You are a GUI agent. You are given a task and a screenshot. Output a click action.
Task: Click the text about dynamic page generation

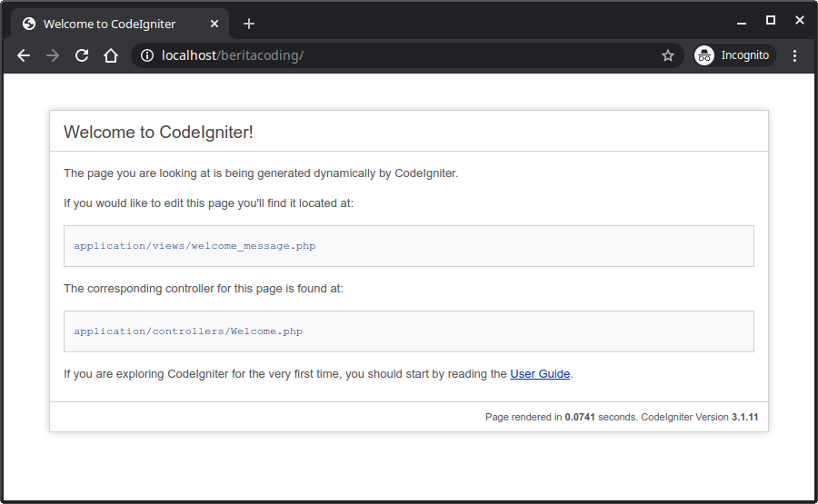261,173
